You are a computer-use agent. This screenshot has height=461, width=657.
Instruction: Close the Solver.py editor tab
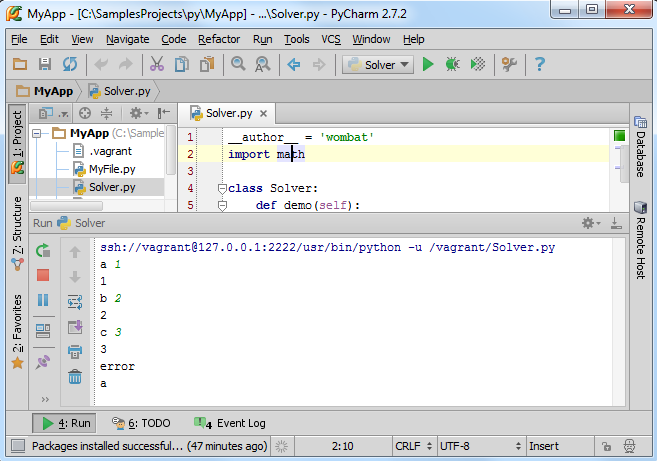click(x=263, y=114)
